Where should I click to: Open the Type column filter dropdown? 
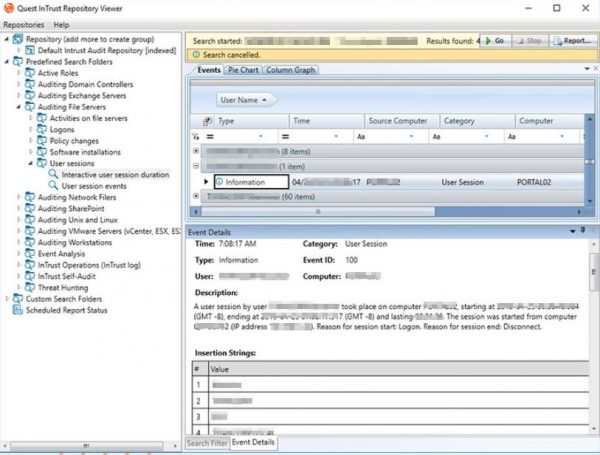click(x=261, y=135)
